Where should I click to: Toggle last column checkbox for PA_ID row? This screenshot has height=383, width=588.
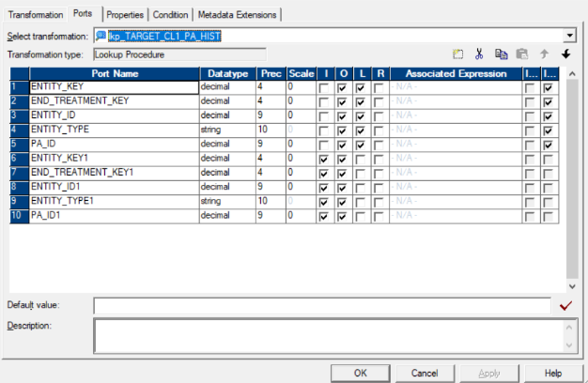(x=548, y=145)
